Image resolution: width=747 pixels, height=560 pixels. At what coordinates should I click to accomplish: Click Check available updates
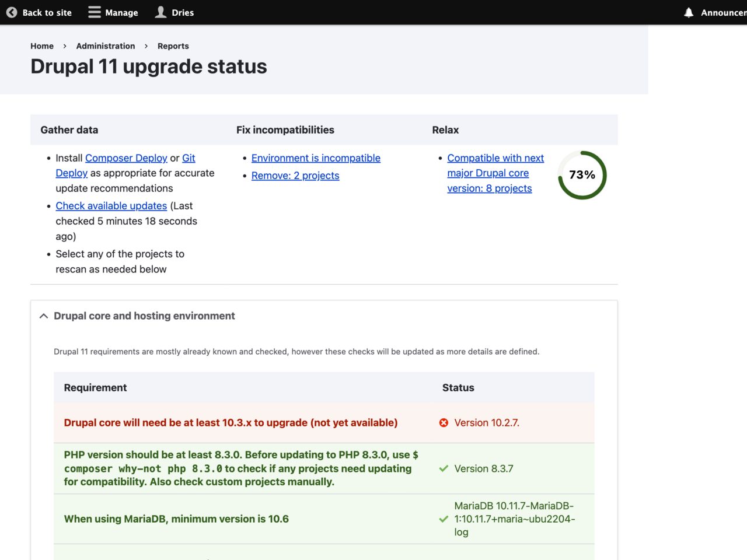[111, 205]
